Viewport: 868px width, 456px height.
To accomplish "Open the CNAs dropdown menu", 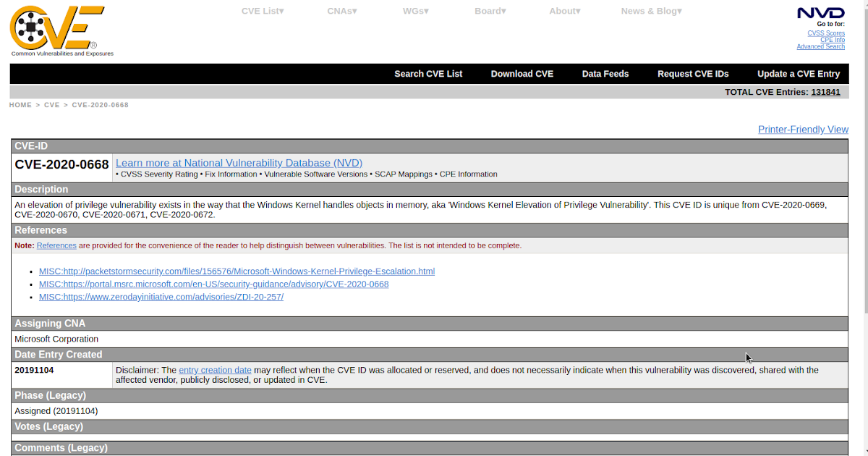I will pyautogui.click(x=341, y=11).
